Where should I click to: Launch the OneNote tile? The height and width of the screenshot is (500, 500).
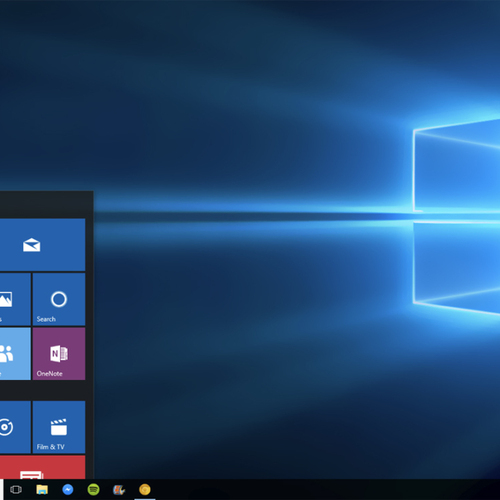[59, 354]
